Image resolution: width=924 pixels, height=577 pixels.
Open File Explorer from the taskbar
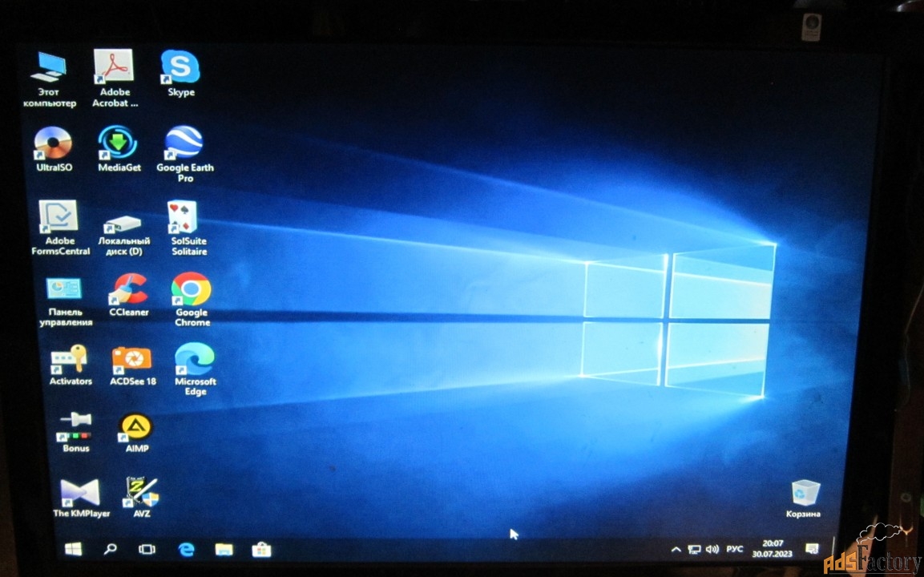pos(224,550)
